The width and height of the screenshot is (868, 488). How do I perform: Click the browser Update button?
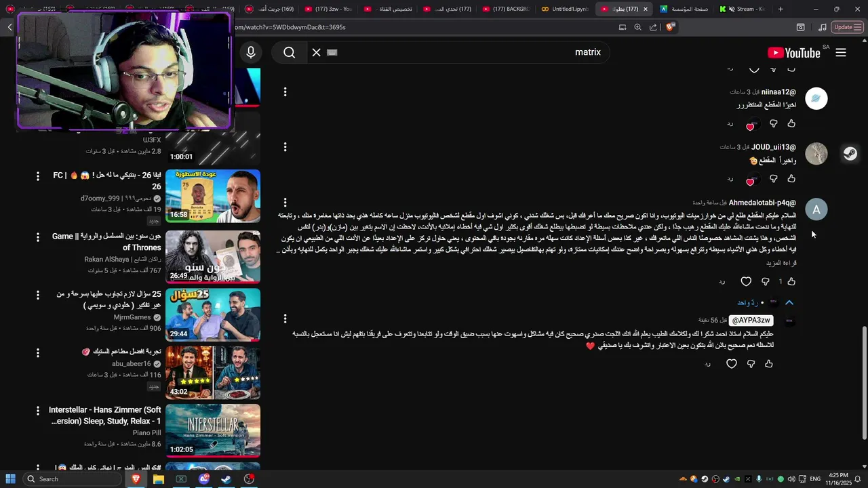(847, 27)
